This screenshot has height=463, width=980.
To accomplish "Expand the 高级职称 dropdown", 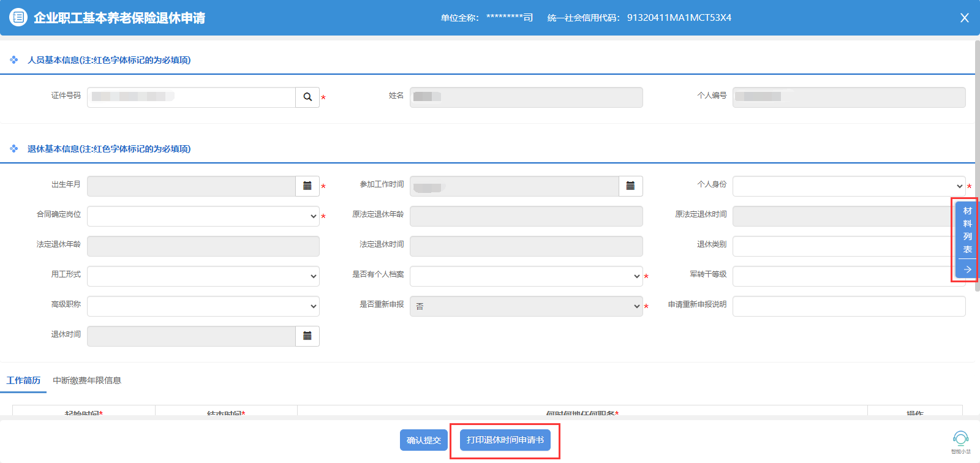I will [x=203, y=306].
